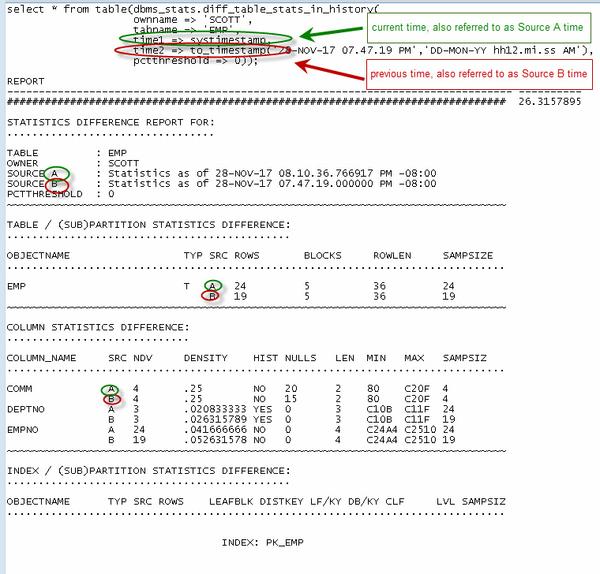The width and height of the screenshot is (600, 574).
Task: Click the green-circled time1 systimestamp parameter
Action: pos(190,38)
